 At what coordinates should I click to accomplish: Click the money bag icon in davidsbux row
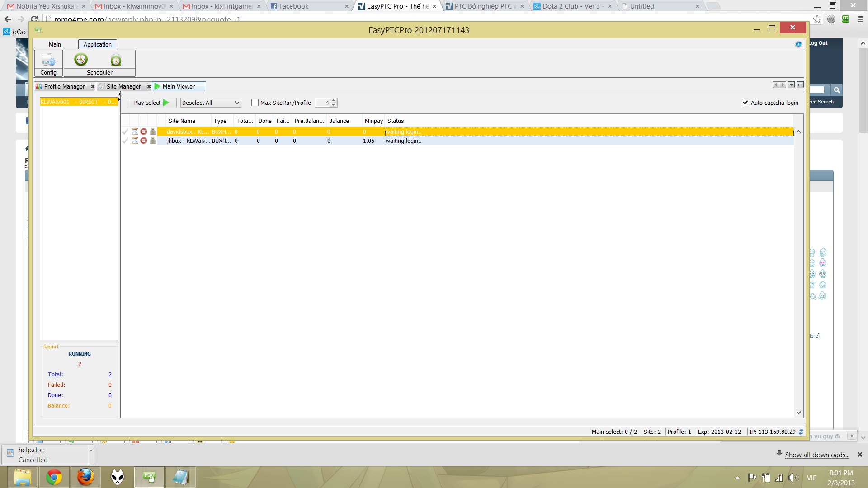tap(153, 131)
